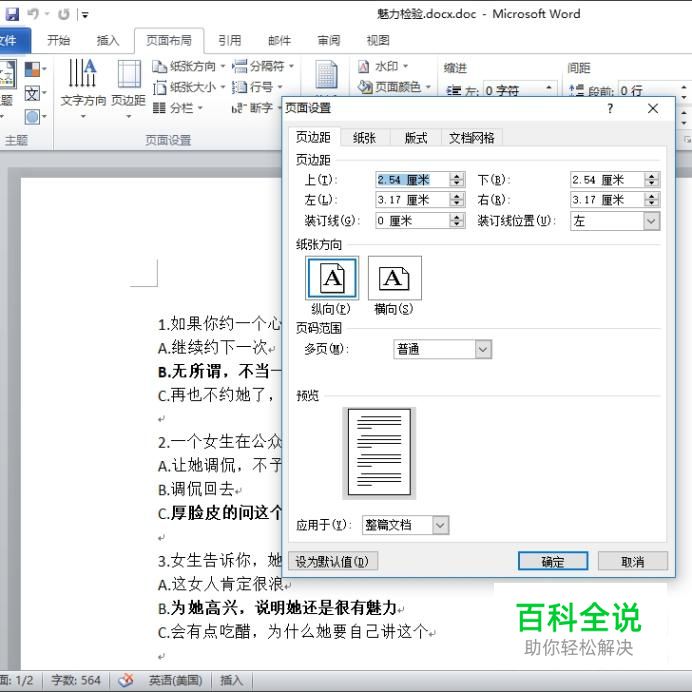Switch to the 纸张 tab in dialog

tap(364, 138)
